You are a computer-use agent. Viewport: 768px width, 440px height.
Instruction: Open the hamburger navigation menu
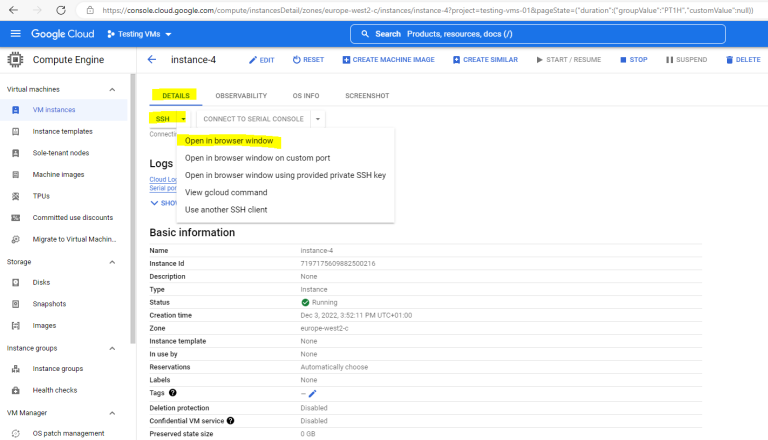[x=16, y=34]
